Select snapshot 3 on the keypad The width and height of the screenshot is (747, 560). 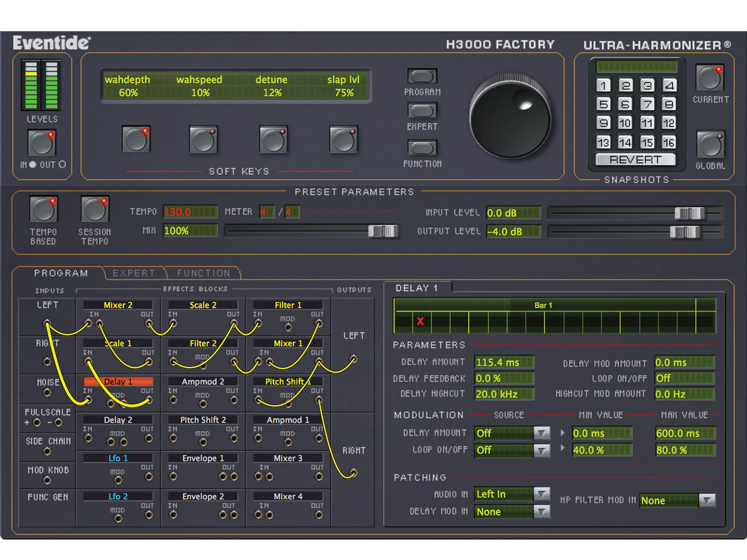647,86
